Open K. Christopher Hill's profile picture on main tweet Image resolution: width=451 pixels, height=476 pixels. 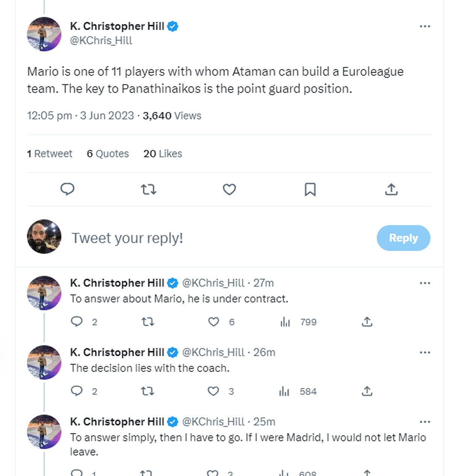click(x=44, y=34)
